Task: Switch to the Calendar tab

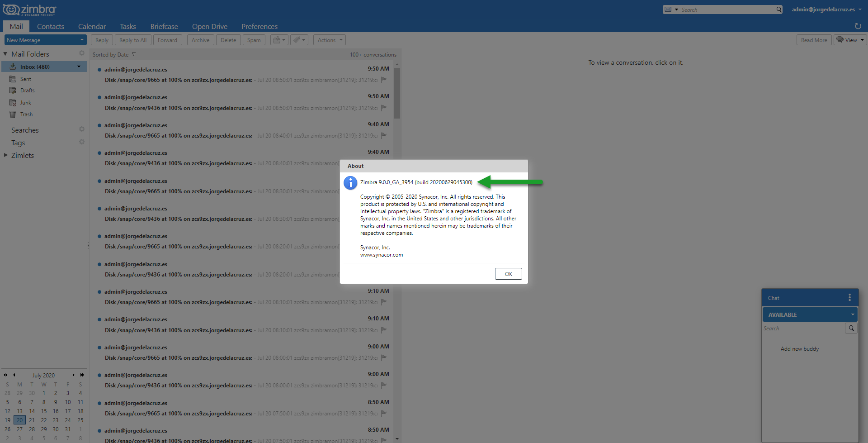Action: [92, 26]
